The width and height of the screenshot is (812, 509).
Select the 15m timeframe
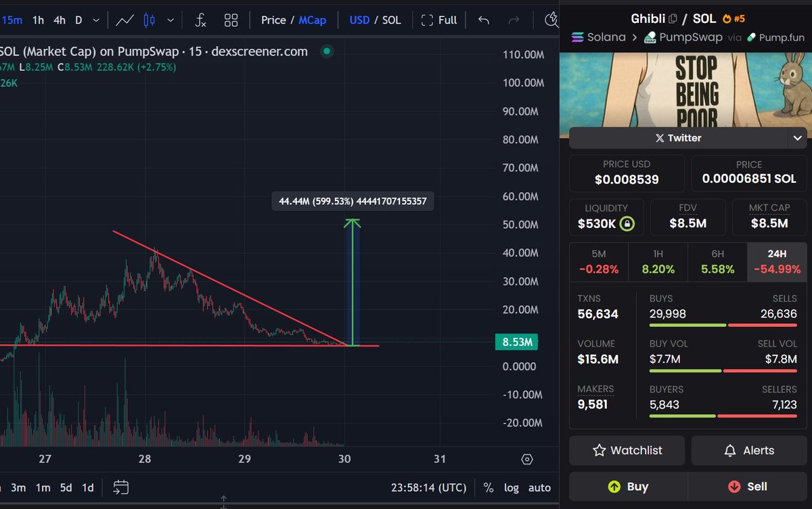pyautogui.click(x=11, y=20)
